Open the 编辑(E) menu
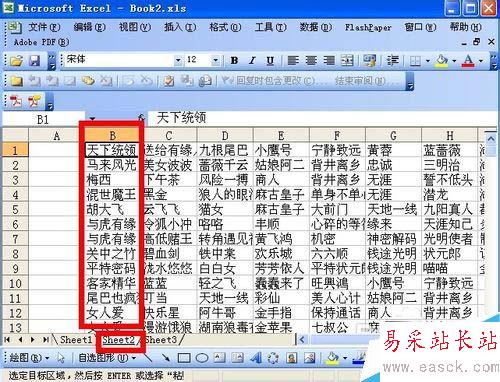 click(89, 27)
